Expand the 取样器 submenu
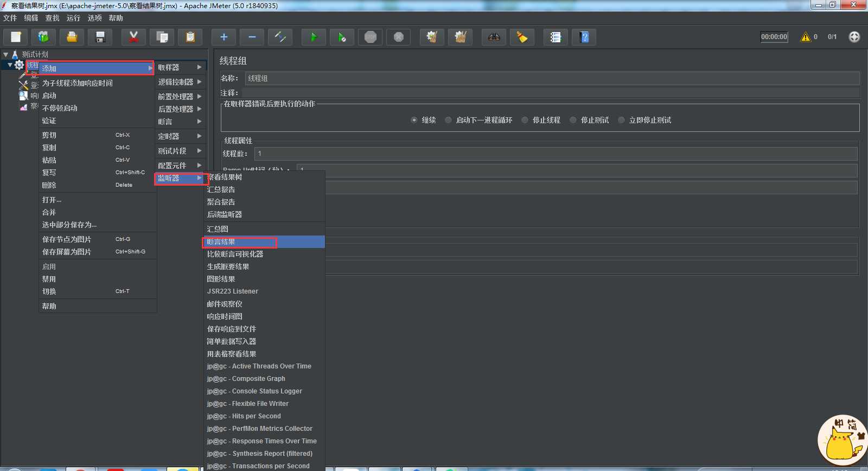 (181, 67)
